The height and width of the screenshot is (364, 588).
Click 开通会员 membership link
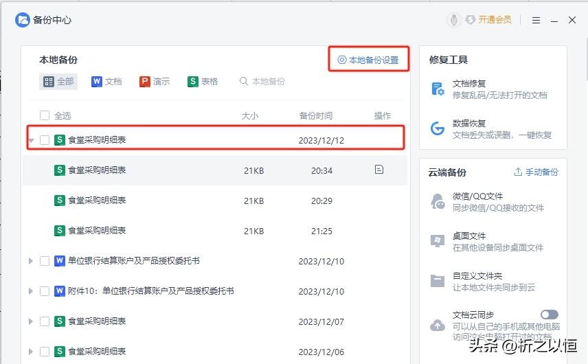pos(495,20)
